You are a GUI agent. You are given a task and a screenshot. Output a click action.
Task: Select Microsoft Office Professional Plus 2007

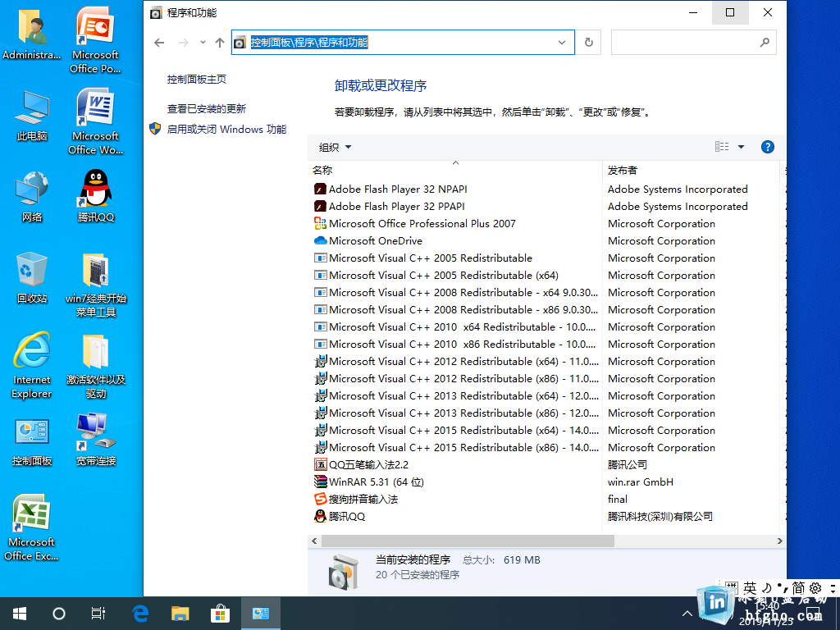point(422,223)
